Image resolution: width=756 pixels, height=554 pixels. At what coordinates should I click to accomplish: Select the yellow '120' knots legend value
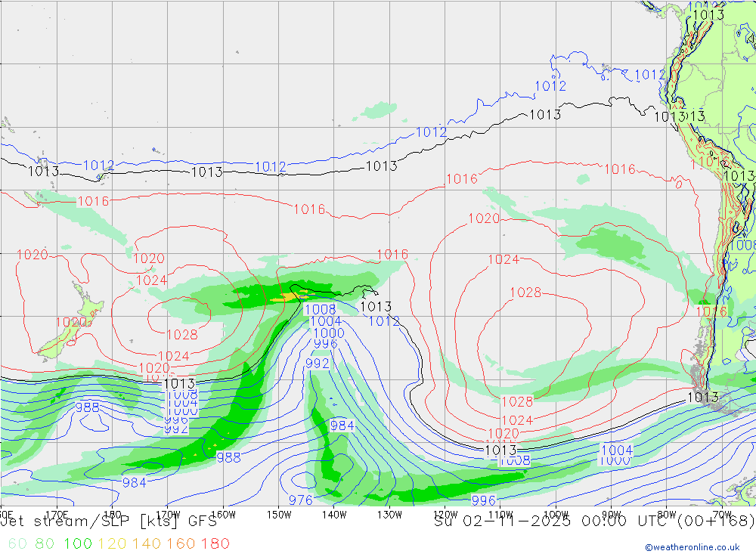[x=112, y=544]
